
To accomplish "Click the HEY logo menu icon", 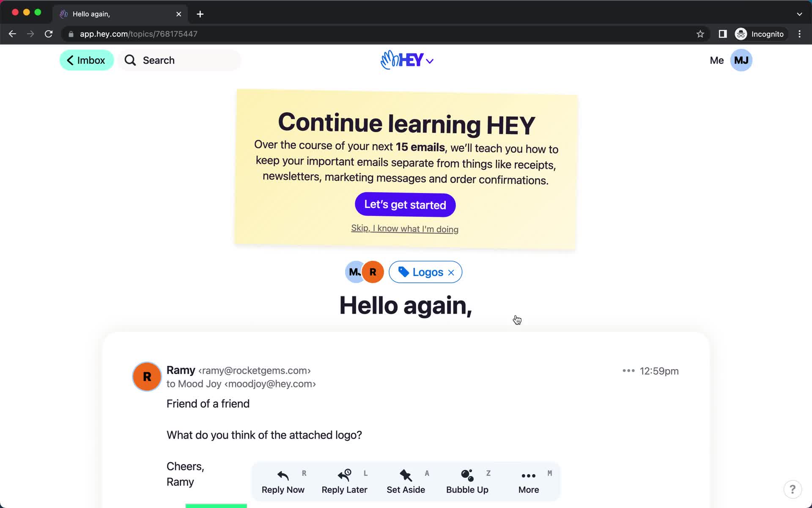I will point(406,60).
